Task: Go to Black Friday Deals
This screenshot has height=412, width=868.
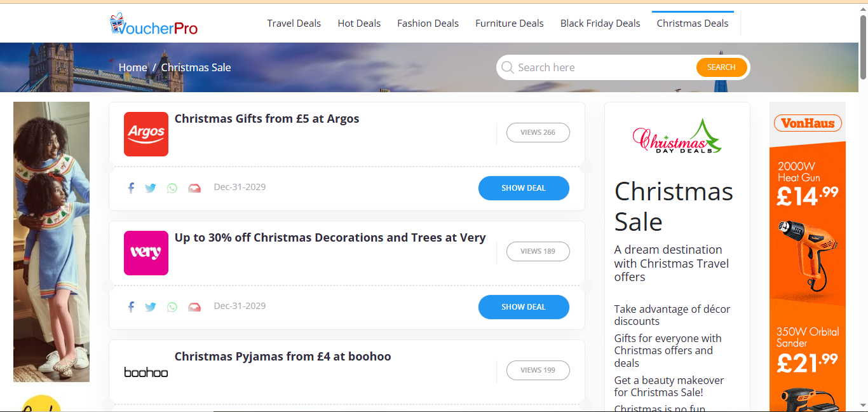Action: (600, 24)
